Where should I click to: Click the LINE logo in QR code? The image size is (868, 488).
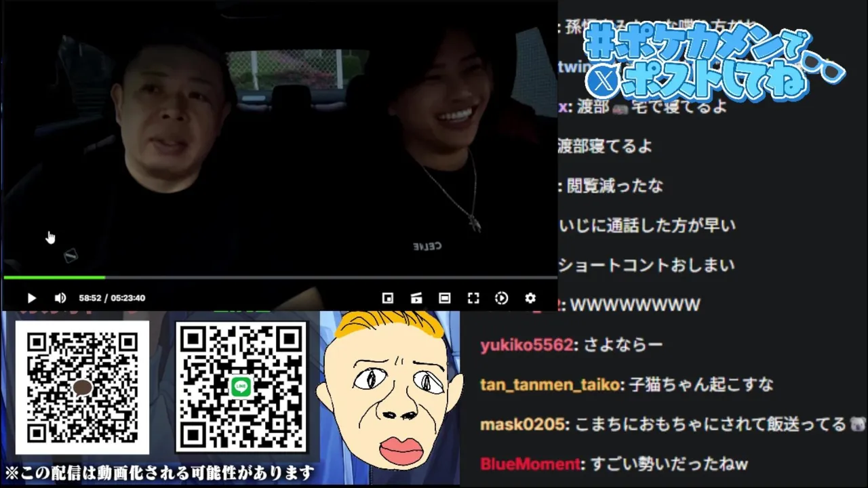point(241,387)
